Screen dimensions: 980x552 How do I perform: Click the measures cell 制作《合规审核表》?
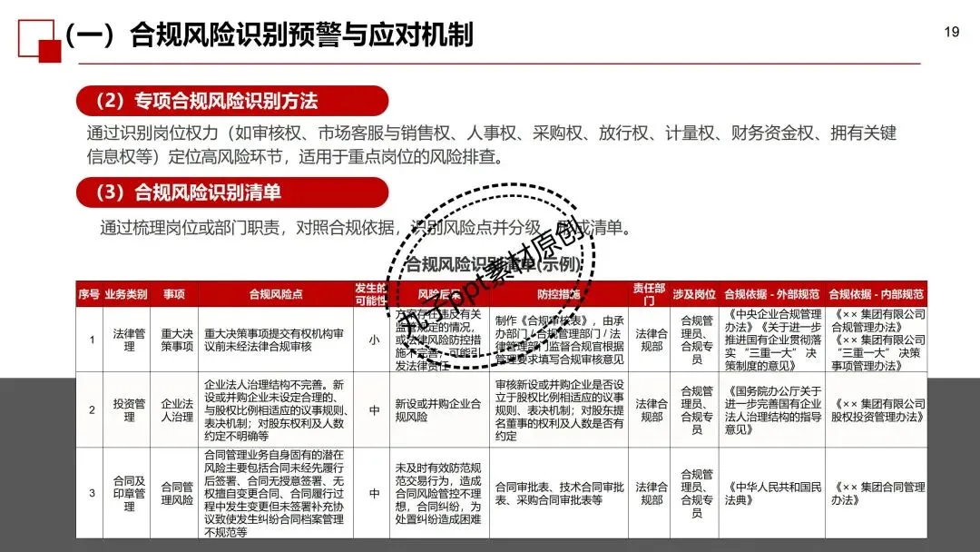559,340
